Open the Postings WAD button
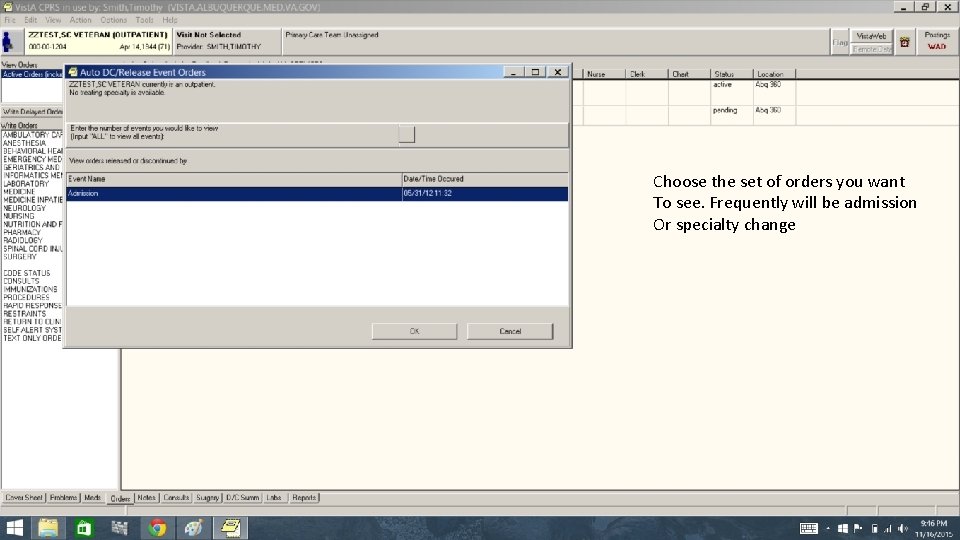This screenshot has height=540, width=960. click(937, 41)
